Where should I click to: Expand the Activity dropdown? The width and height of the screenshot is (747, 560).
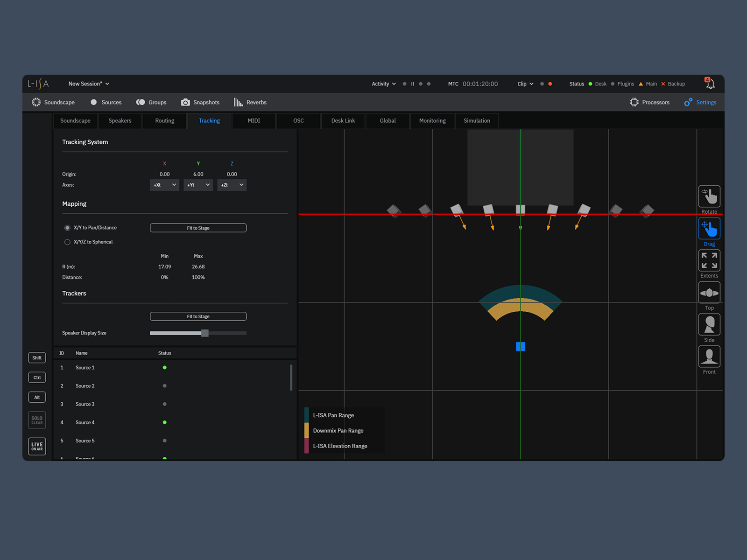[384, 84]
